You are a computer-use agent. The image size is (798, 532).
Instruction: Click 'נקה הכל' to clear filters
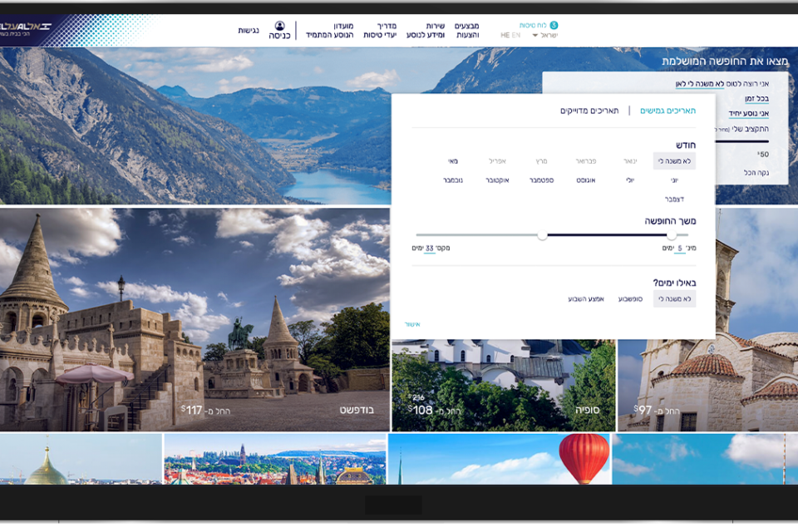(x=756, y=173)
